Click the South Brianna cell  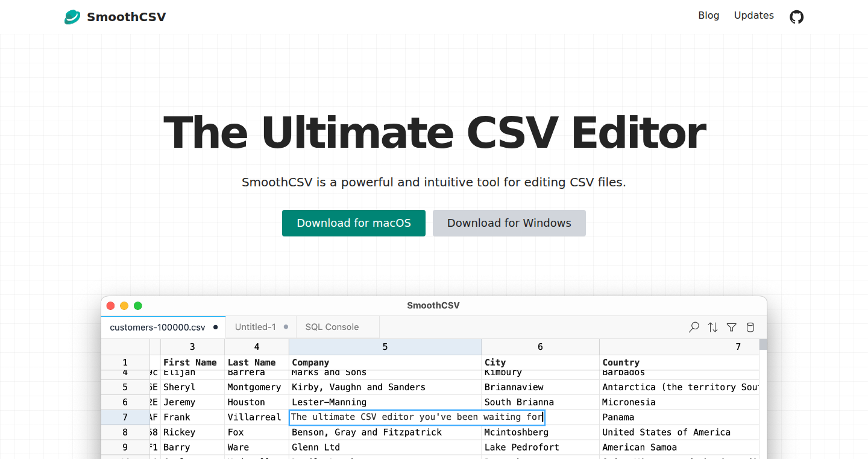tap(540, 402)
